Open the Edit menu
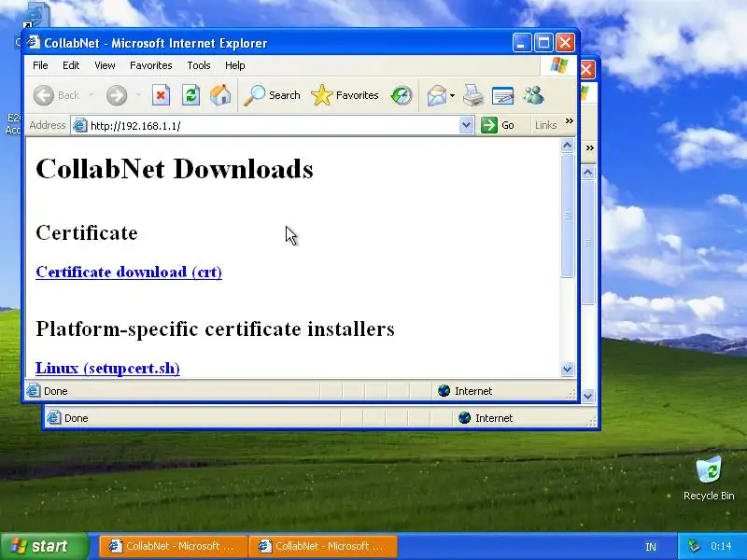This screenshot has width=747, height=560. 71,65
